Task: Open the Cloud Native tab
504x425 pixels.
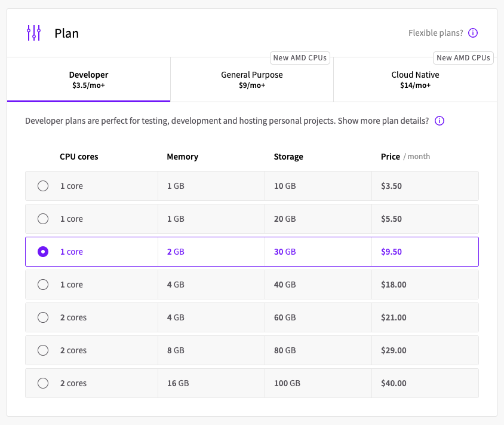Action: (x=415, y=80)
